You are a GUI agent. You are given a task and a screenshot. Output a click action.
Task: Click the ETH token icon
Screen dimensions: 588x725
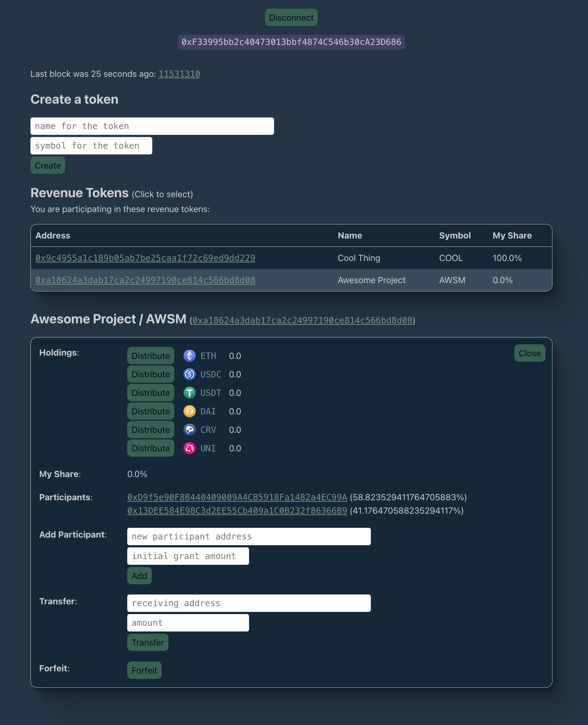[190, 356]
